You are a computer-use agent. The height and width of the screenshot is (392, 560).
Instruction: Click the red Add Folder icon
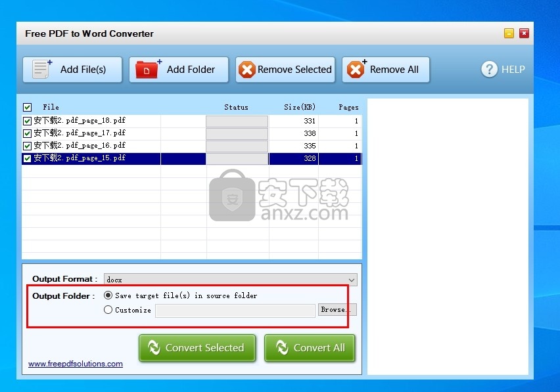[148, 69]
